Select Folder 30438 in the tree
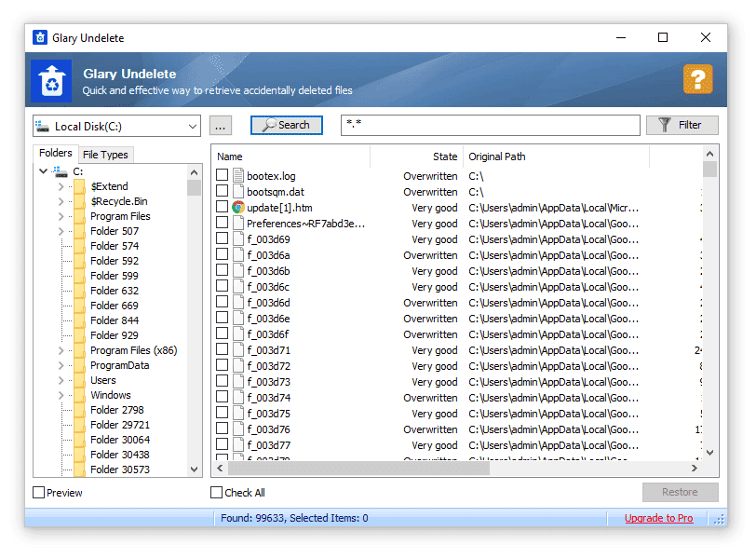This screenshot has height=558, width=756. click(x=119, y=455)
